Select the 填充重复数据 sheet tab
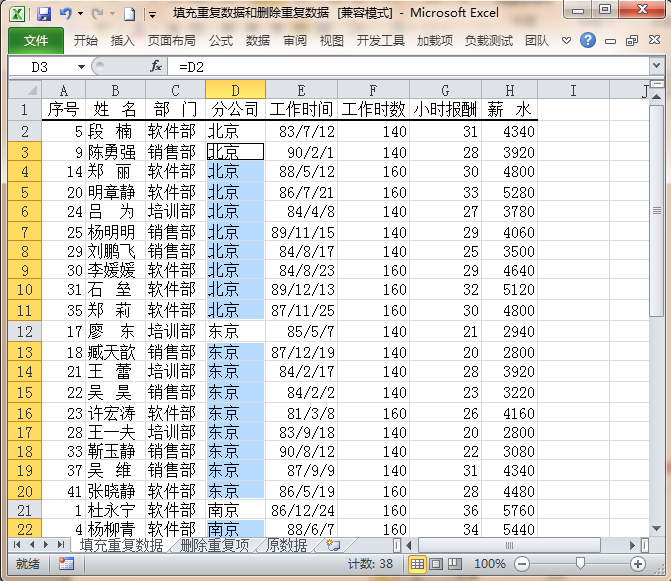Viewport: 671px width, 581px height. 121,545
